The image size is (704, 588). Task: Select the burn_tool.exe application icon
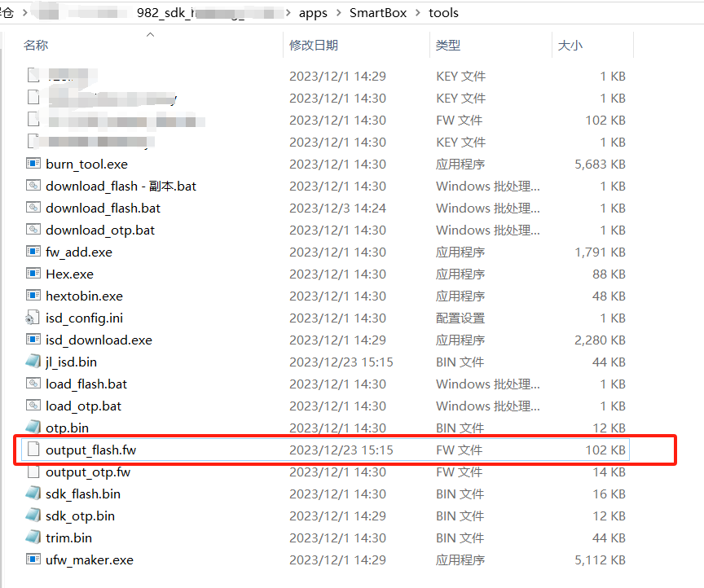click(x=33, y=164)
